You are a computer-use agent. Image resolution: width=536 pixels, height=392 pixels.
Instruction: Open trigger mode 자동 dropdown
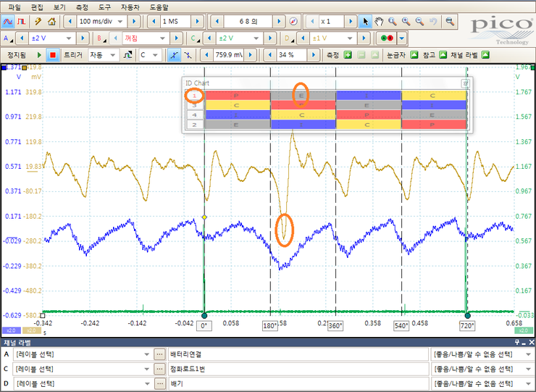pos(112,55)
